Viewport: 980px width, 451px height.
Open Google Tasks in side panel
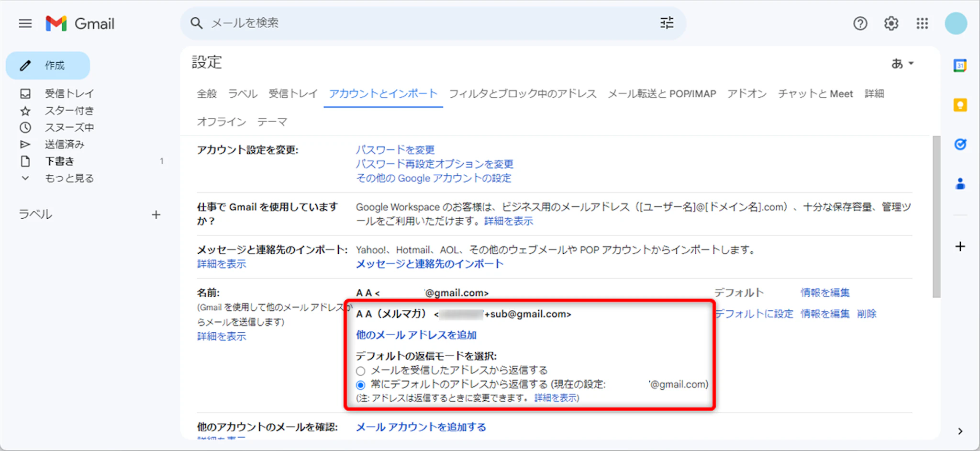coord(960,144)
